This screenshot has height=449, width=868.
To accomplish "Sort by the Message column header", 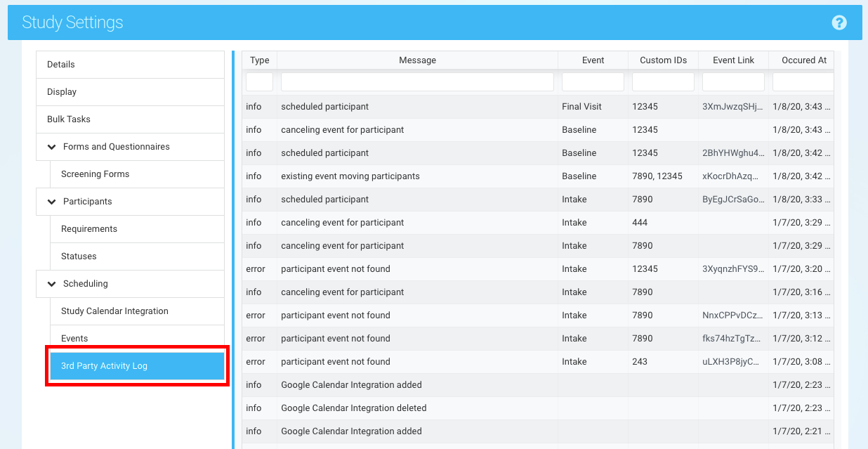I will (x=417, y=60).
